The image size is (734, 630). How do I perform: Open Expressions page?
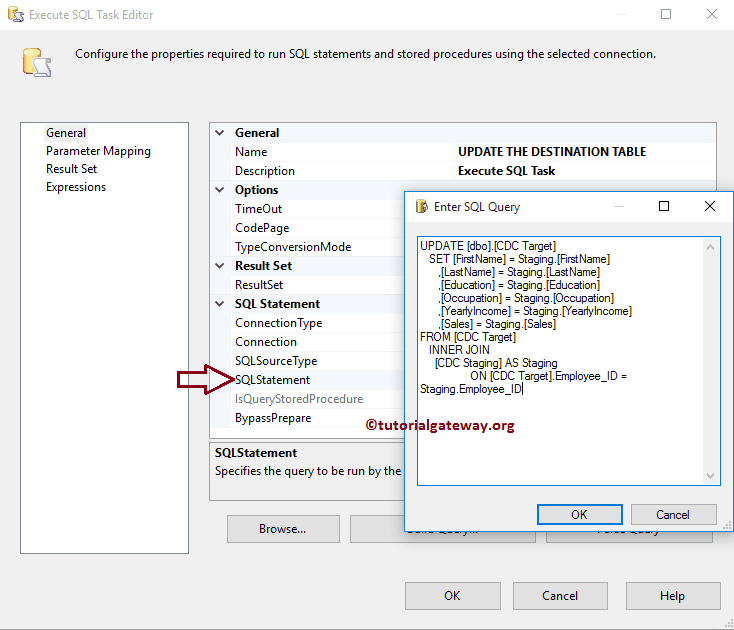point(76,187)
